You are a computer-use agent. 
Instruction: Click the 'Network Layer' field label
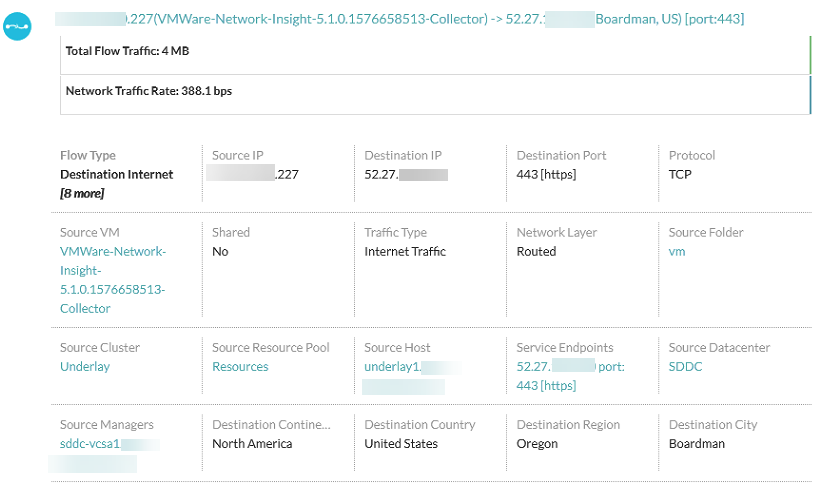tap(556, 232)
